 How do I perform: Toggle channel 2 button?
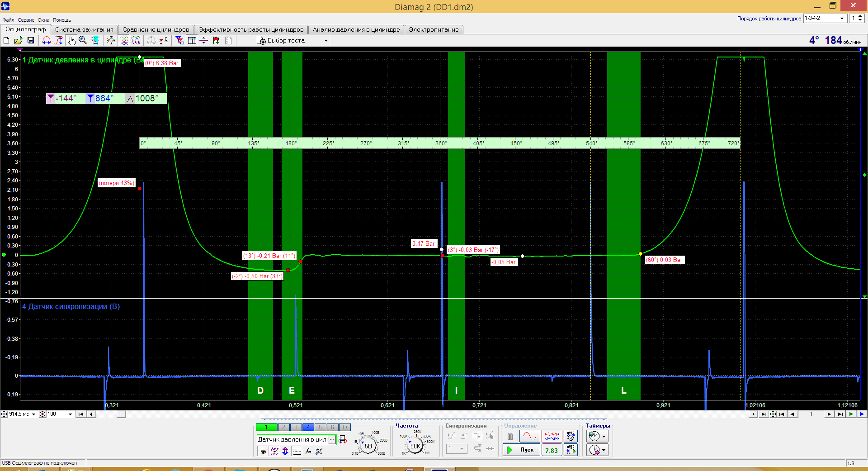(x=284, y=427)
